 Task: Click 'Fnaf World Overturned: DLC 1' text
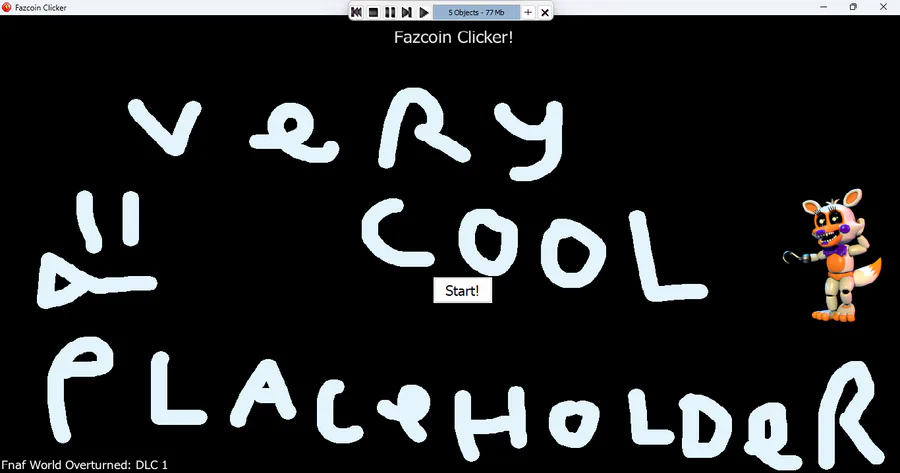84,464
